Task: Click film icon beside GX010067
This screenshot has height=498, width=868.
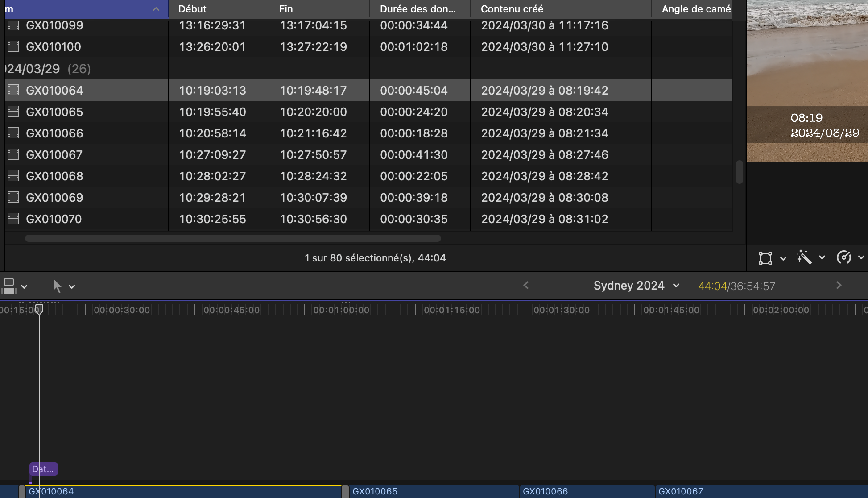Action: [x=14, y=155]
